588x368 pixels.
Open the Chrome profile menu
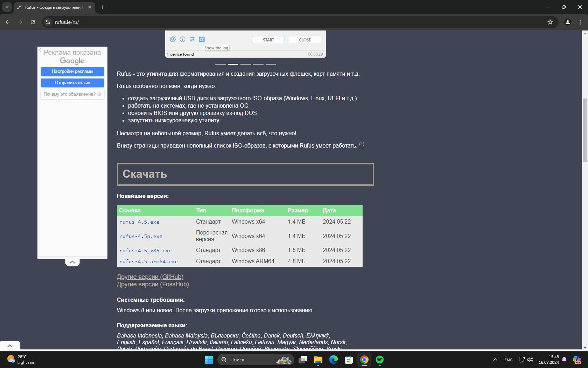[568, 22]
